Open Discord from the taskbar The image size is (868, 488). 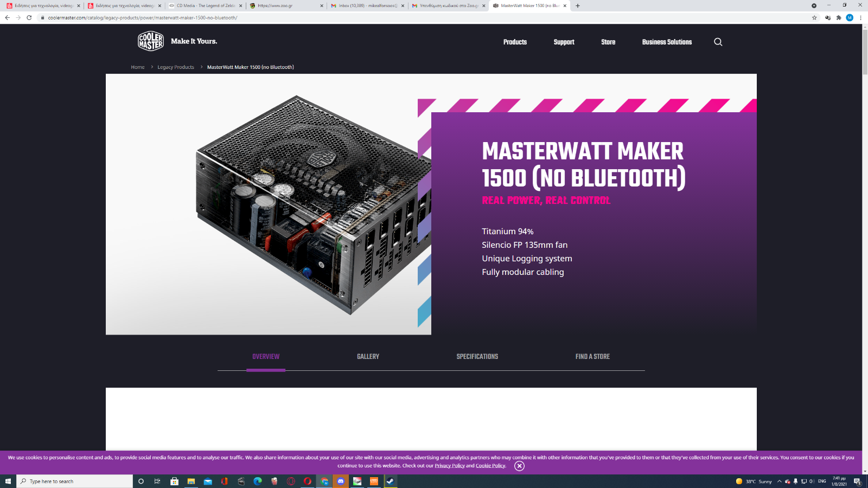click(341, 481)
